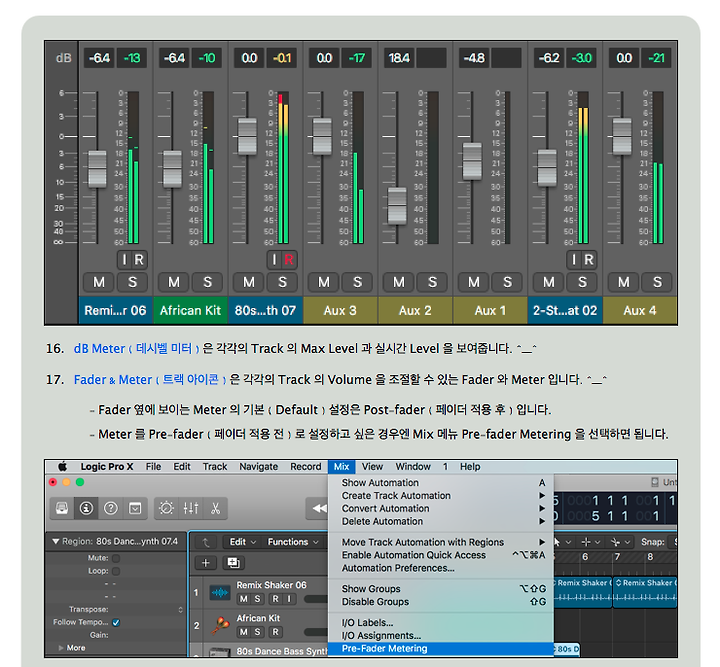Open the Edit dropdown in tracks area
This screenshot has height=667, width=720.
(242, 542)
